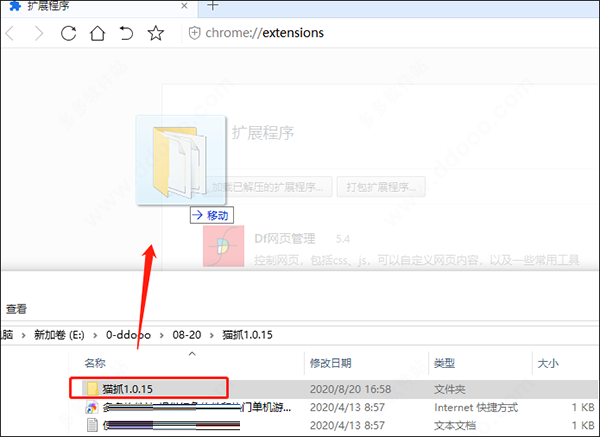Click the browser back arrow
This screenshot has height=437, width=600.
[x=12, y=33]
